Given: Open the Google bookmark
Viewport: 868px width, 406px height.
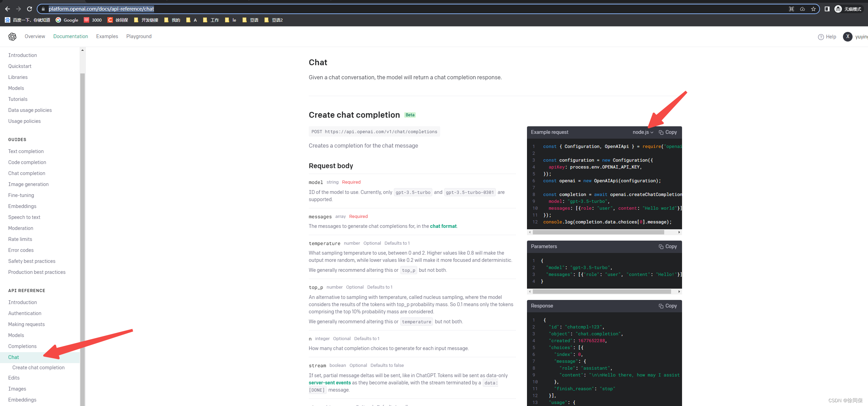Looking at the screenshot, I should (67, 20).
